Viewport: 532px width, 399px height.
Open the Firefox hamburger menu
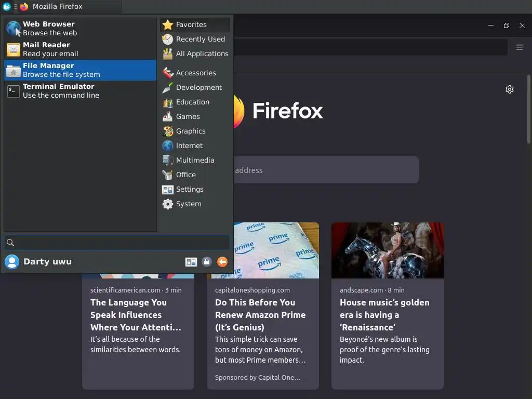[x=520, y=47]
